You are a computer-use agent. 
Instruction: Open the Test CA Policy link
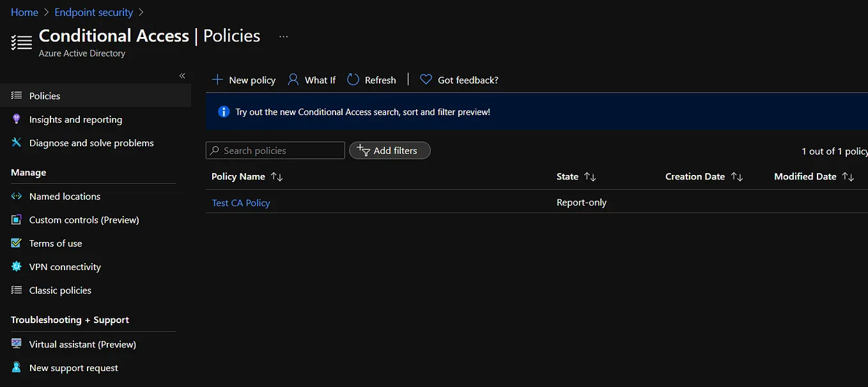point(241,202)
